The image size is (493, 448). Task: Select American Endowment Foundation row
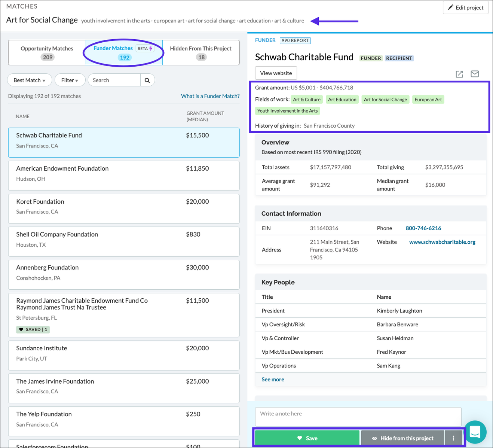point(124,176)
